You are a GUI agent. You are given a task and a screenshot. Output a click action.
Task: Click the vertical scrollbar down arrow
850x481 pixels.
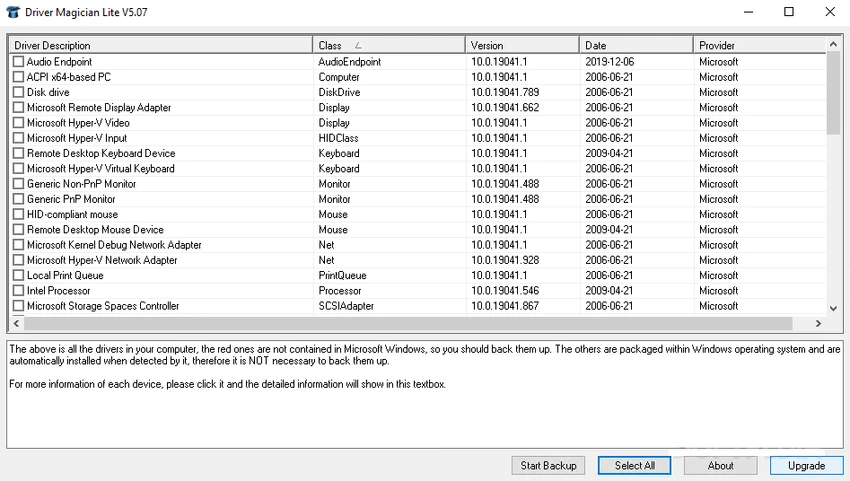tap(833, 308)
